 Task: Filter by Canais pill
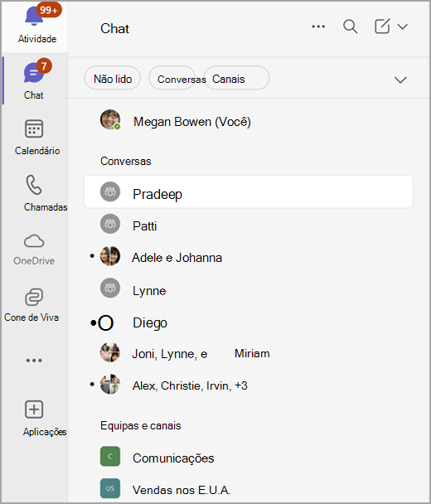[237, 79]
